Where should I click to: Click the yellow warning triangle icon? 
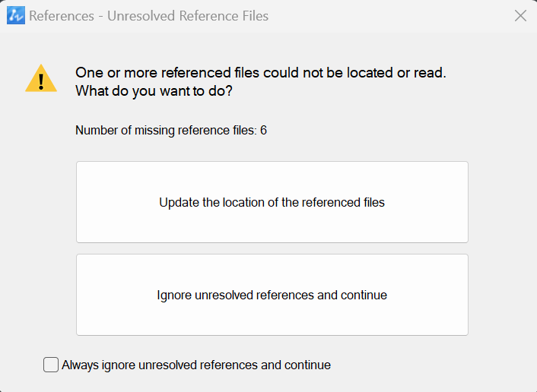(x=41, y=78)
